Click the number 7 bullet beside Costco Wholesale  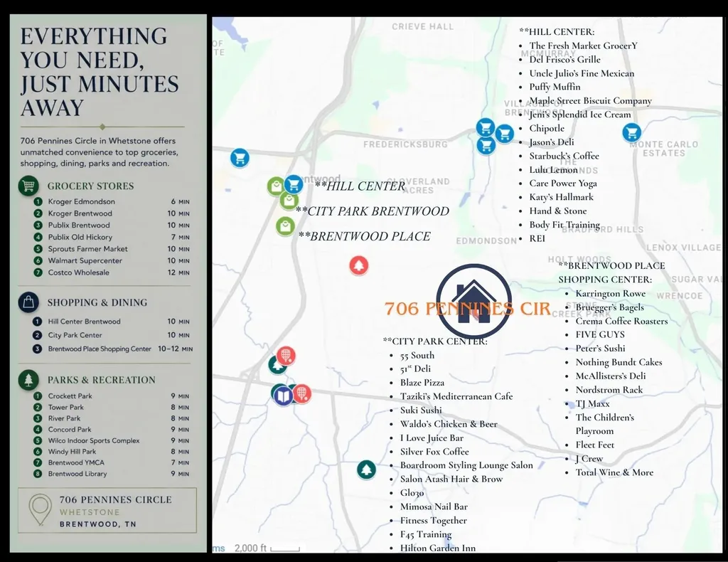coord(38,272)
